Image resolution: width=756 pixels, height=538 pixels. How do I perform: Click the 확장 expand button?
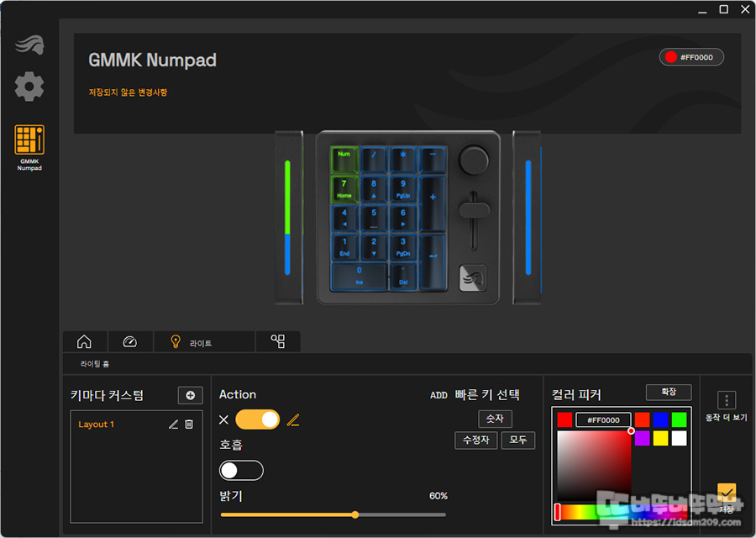pyautogui.click(x=669, y=392)
